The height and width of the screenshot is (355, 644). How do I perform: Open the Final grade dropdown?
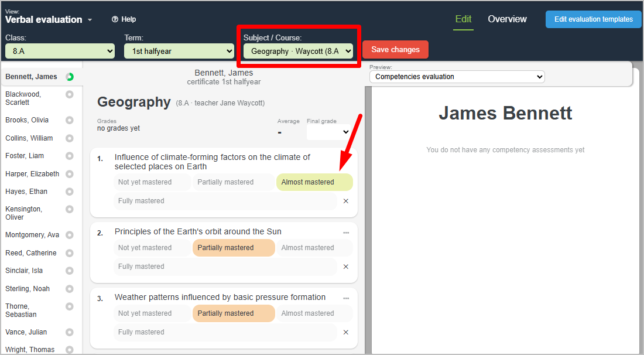pos(328,132)
